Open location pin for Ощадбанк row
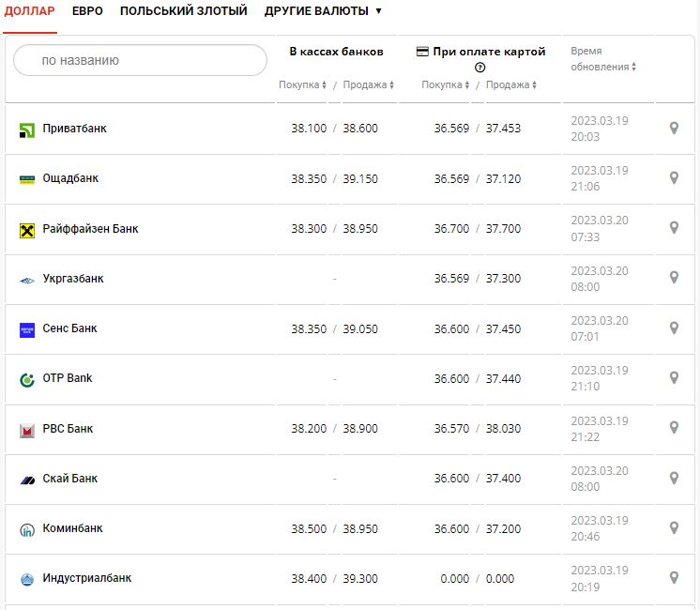 (x=673, y=178)
